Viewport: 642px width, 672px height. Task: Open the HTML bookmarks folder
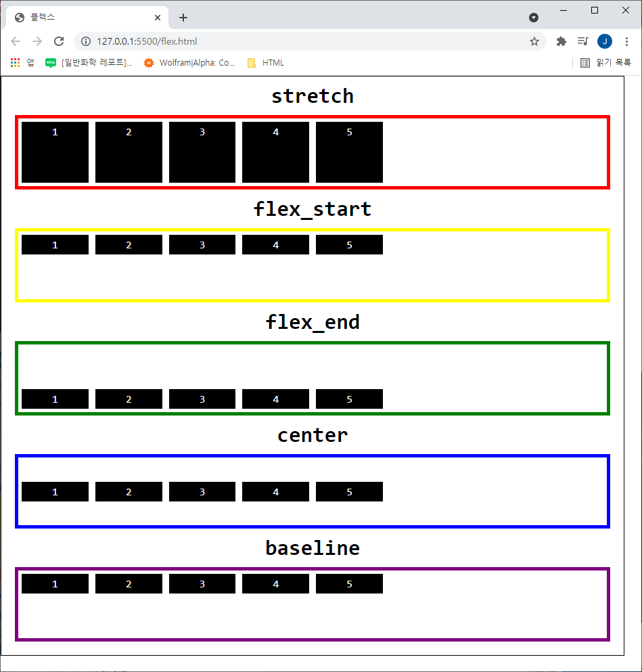point(266,62)
